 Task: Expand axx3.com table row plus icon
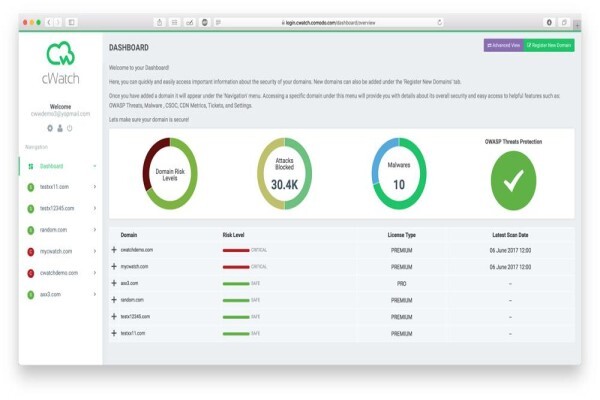114,283
